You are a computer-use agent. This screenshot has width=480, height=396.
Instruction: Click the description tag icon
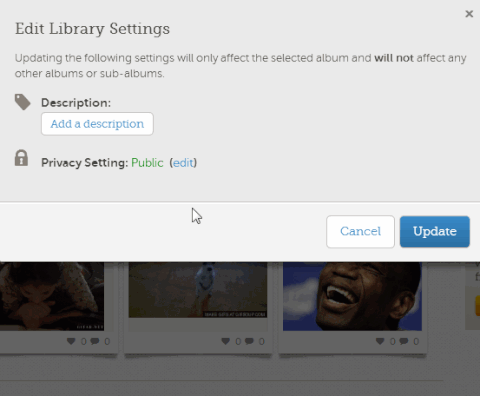[22, 102]
